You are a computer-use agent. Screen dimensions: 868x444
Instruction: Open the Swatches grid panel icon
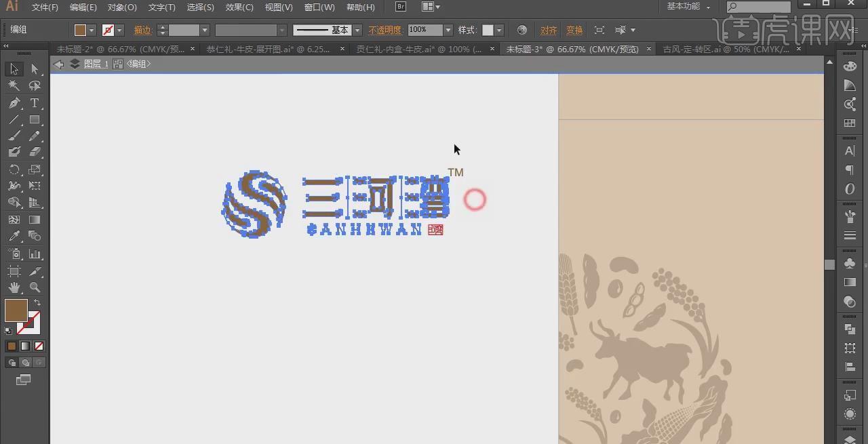click(850, 123)
